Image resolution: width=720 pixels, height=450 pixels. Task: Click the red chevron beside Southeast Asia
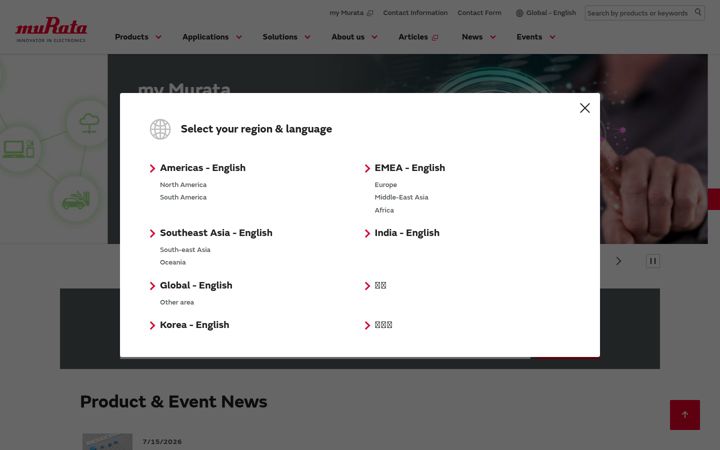152,233
